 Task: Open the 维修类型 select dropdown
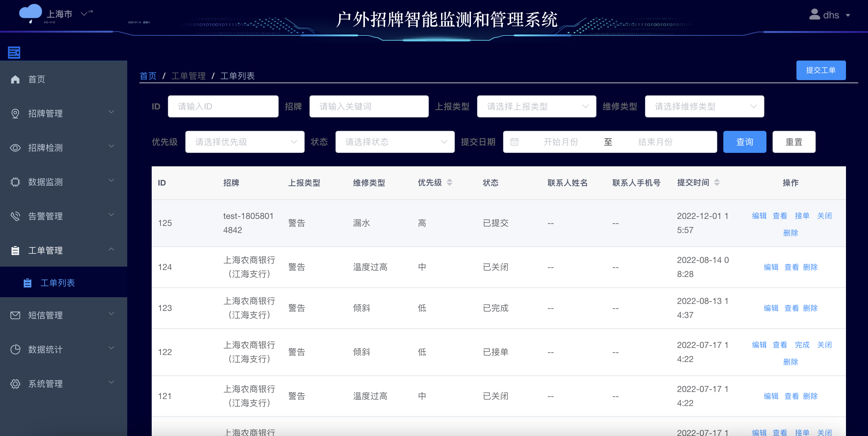pyautogui.click(x=704, y=106)
